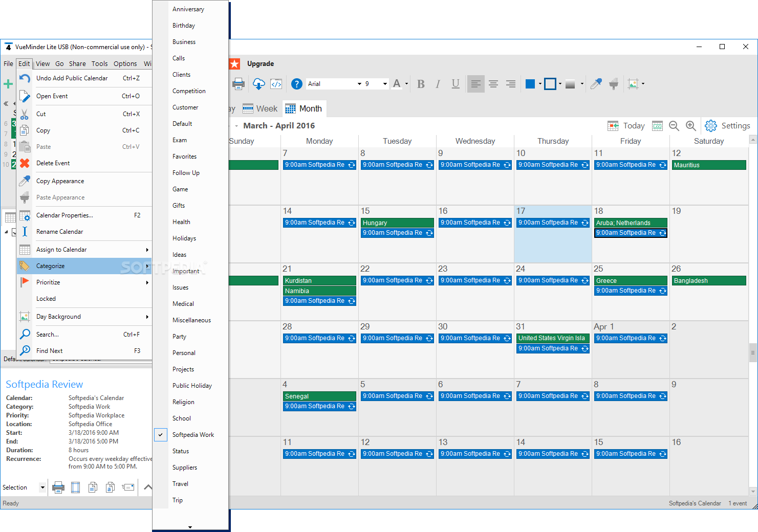Open the font color A dropdown arrow

point(407,84)
